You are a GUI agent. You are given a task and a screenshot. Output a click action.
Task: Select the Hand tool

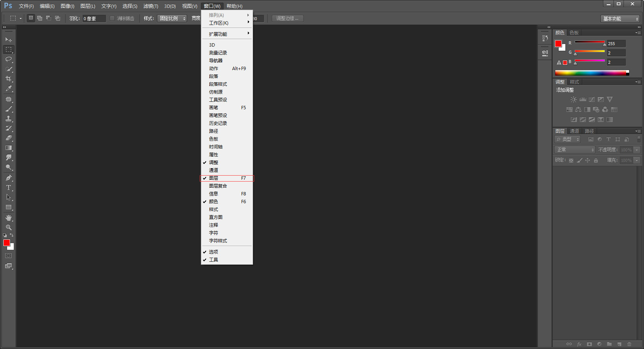pos(9,218)
